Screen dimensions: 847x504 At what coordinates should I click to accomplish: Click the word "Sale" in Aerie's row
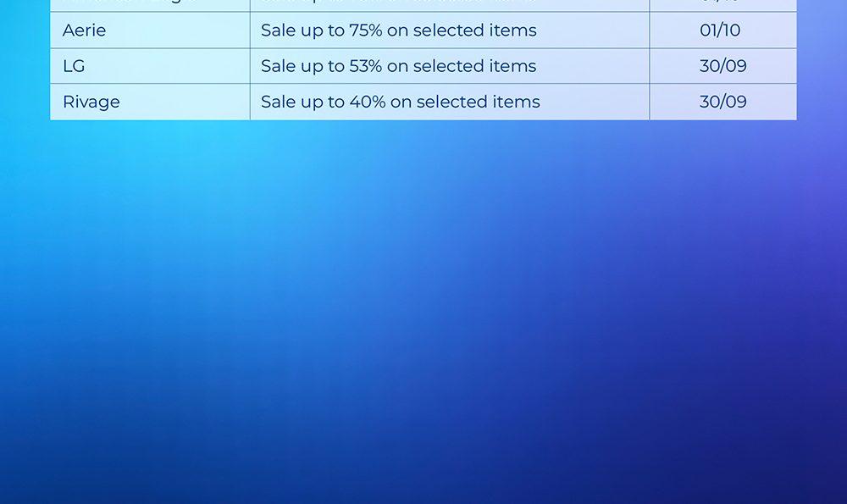(x=278, y=30)
